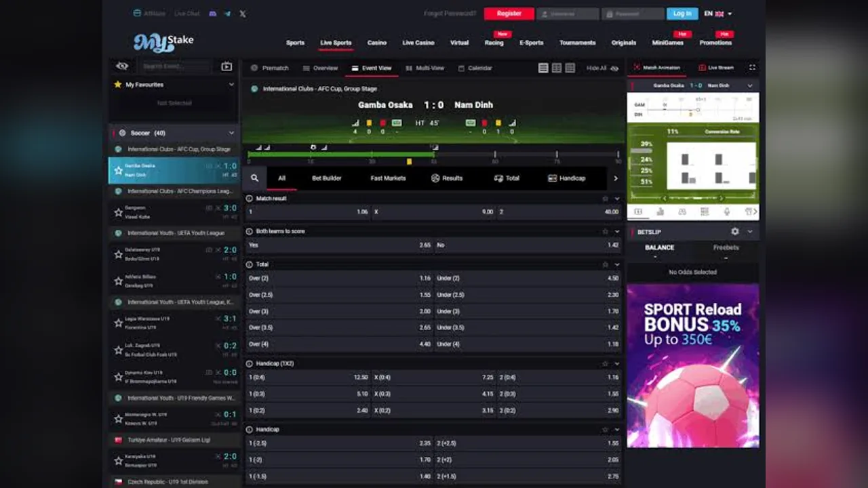The height and width of the screenshot is (488, 868).
Task: Favourite the Athletic Bilbao match
Action: [x=118, y=282]
